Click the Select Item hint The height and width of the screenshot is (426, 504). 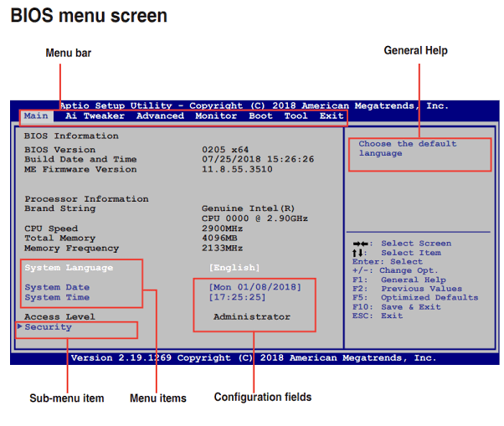tap(411, 253)
